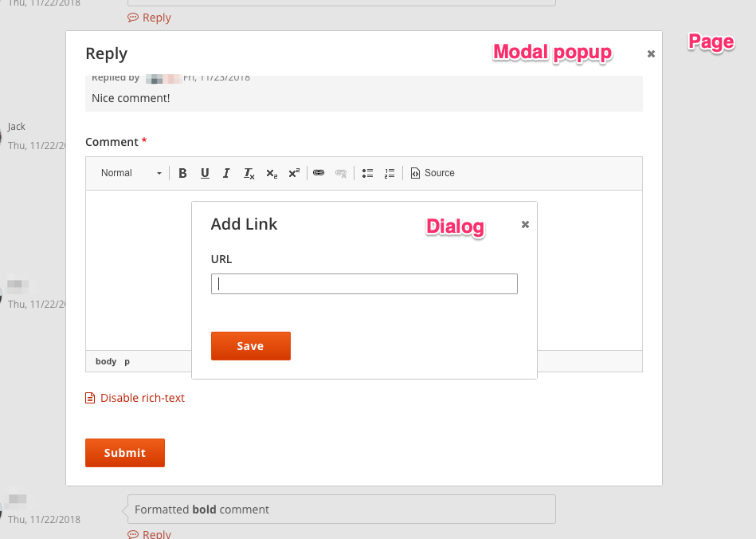
Task: Apply superscript formatting
Action: (x=293, y=173)
